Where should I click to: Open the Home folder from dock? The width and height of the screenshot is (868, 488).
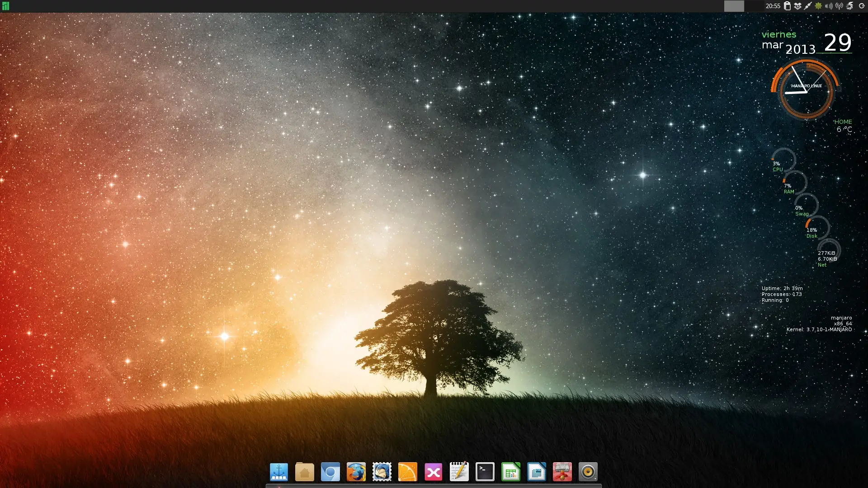tap(304, 472)
